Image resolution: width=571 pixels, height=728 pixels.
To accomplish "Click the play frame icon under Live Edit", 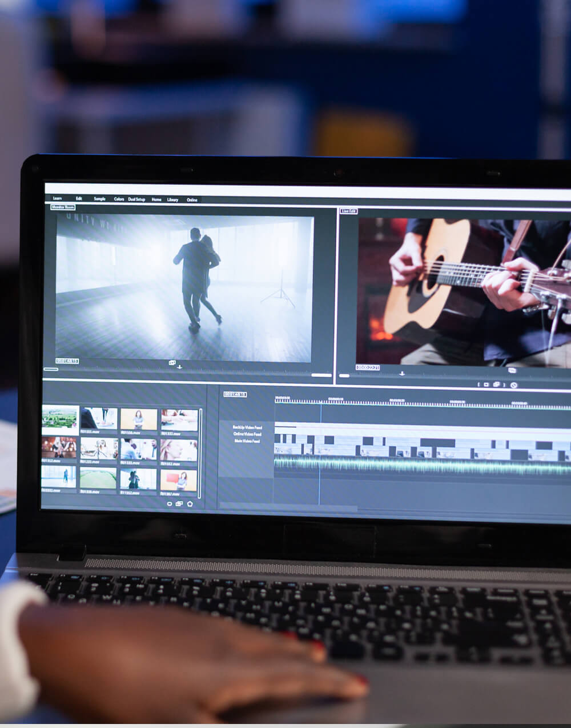I will (x=486, y=385).
